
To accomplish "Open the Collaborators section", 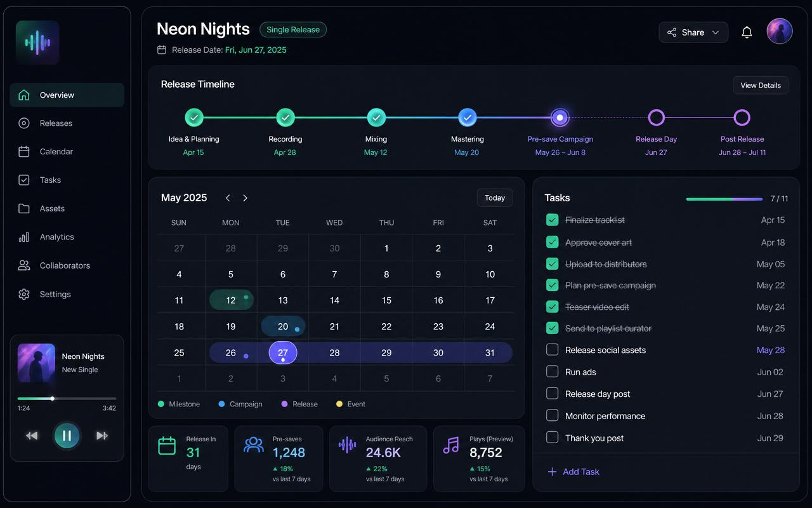I will tap(67, 265).
